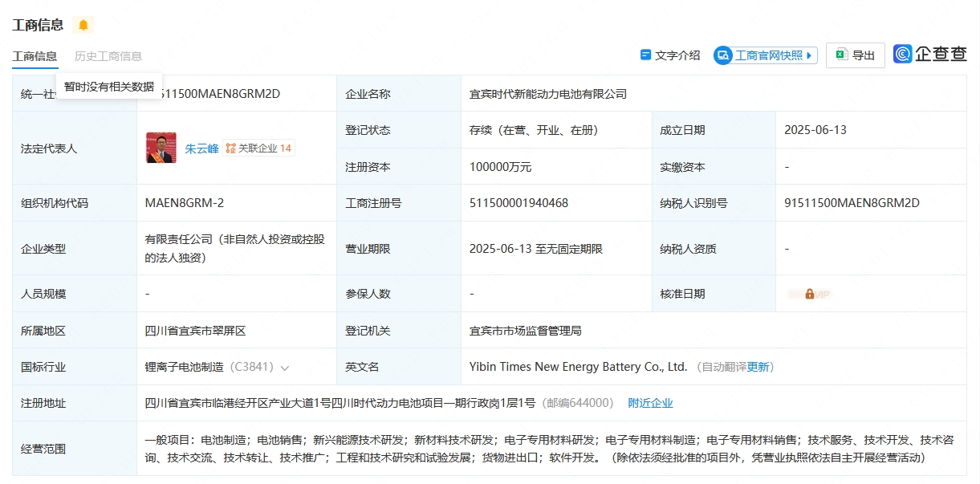The width and height of the screenshot is (980, 484).
Task: Select the 成立日期 value 2025-06-13
Action: pos(815,130)
